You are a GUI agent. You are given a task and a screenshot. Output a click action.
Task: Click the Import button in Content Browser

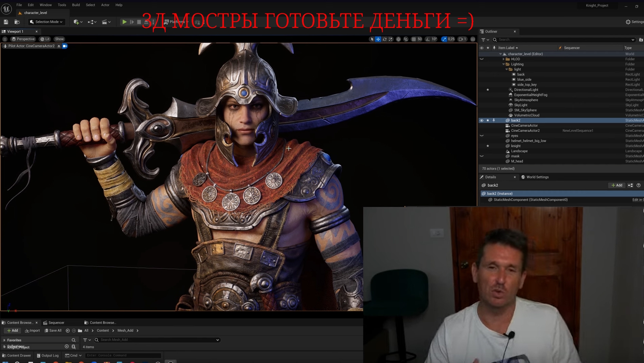(32, 330)
